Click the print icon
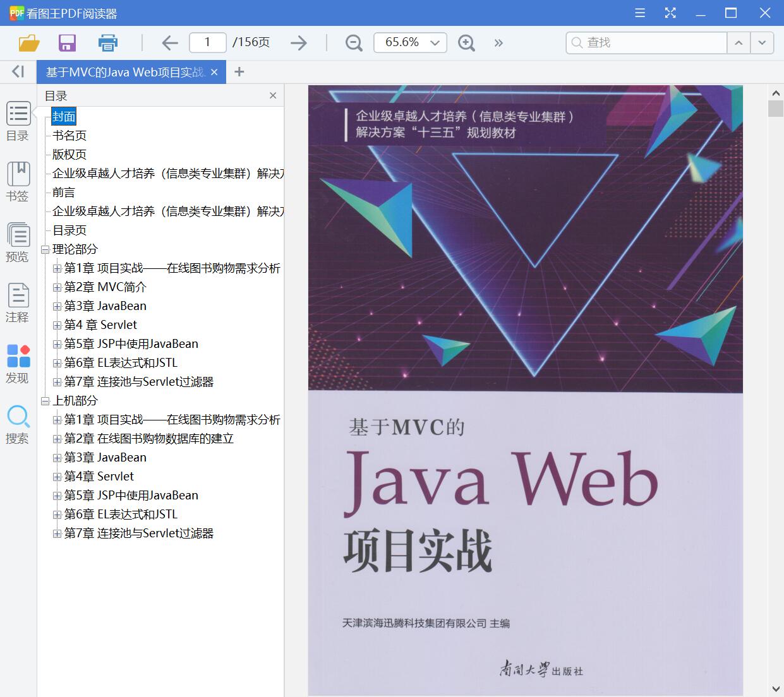This screenshot has width=784, height=697. 107,42
